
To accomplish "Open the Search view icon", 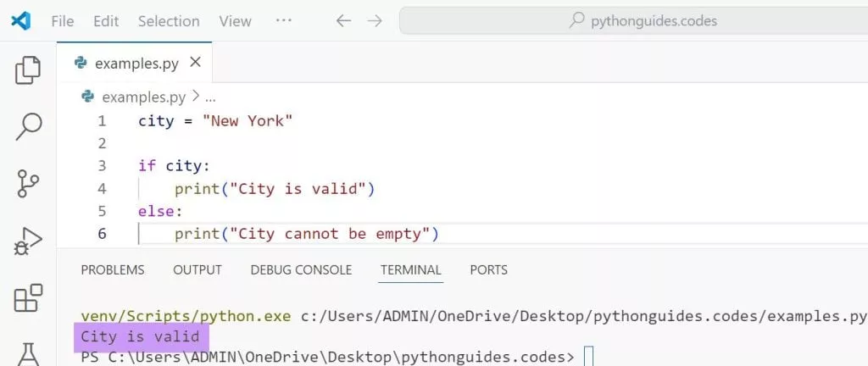I will pos(28,126).
